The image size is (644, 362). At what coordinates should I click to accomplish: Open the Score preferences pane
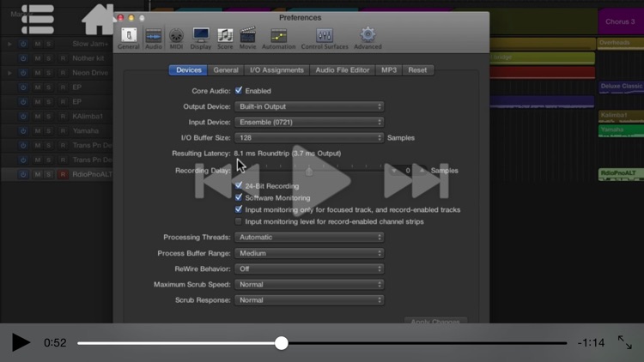point(225,39)
